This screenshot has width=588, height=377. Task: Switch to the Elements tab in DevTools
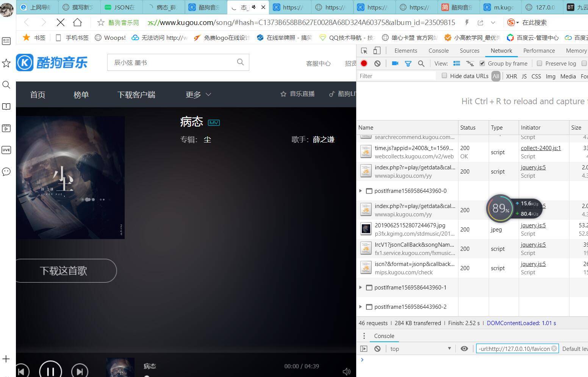(405, 51)
